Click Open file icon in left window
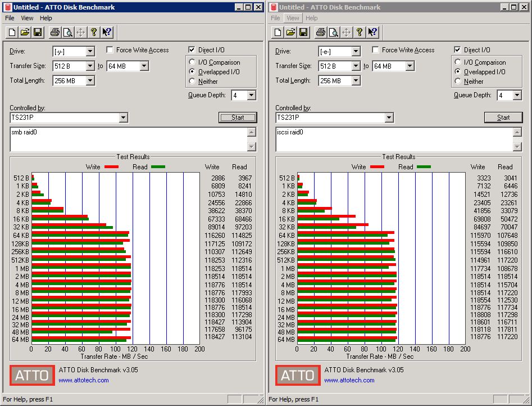The image size is (532, 406). pyautogui.click(x=25, y=32)
